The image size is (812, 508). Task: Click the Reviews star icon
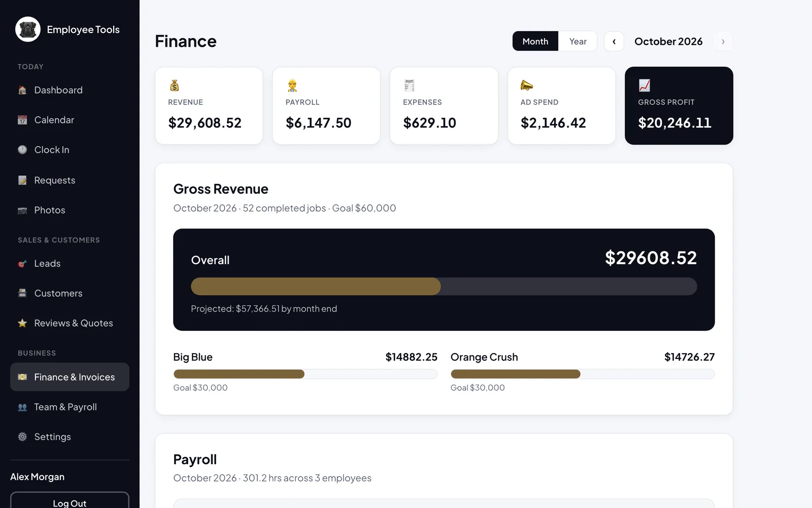click(22, 323)
